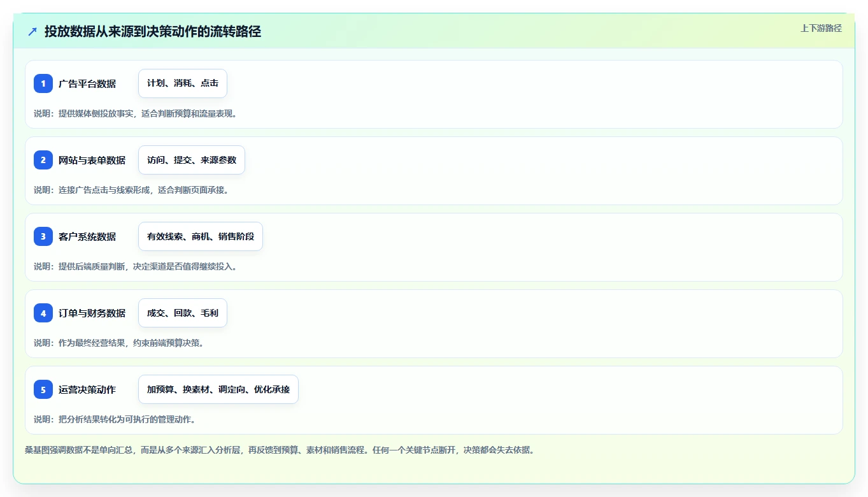The width and height of the screenshot is (868, 497).
Task: Click the 加预算、换素材、调定向、优化承接 chip
Action: [218, 389]
